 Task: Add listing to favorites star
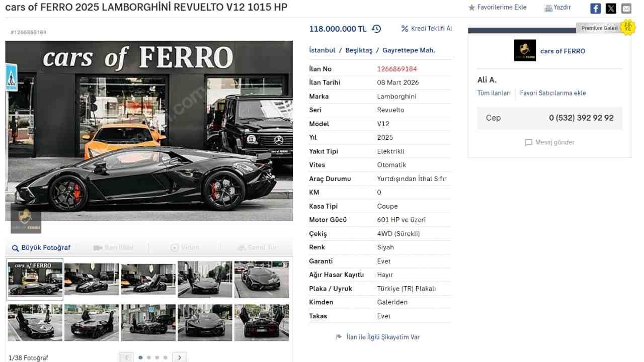click(471, 8)
